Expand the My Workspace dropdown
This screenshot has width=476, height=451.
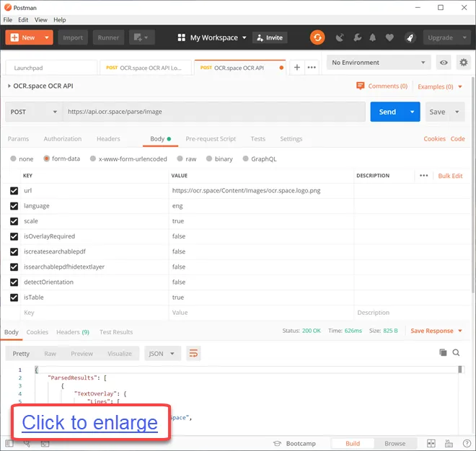[x=244, y=37]
